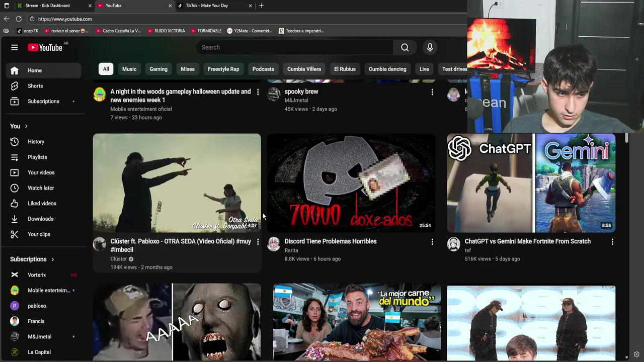Click the YouTube logo
The image size is (644, 362).
click(x=45, y=47)
